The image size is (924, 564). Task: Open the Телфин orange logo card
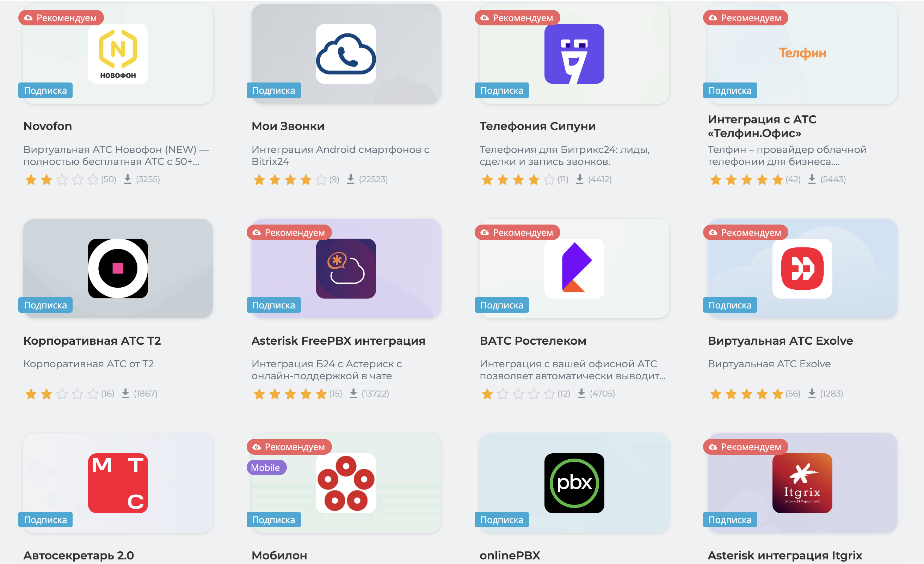[x=802, y=54]
